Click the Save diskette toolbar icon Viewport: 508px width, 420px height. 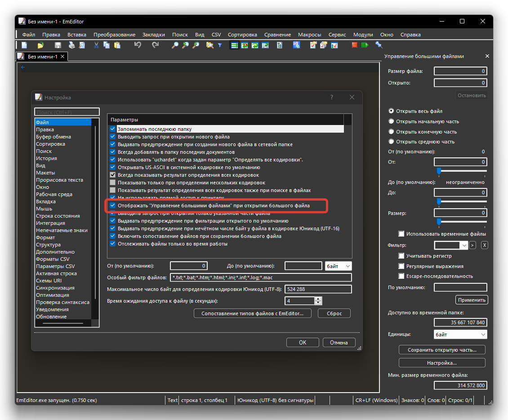pos(58,45)
